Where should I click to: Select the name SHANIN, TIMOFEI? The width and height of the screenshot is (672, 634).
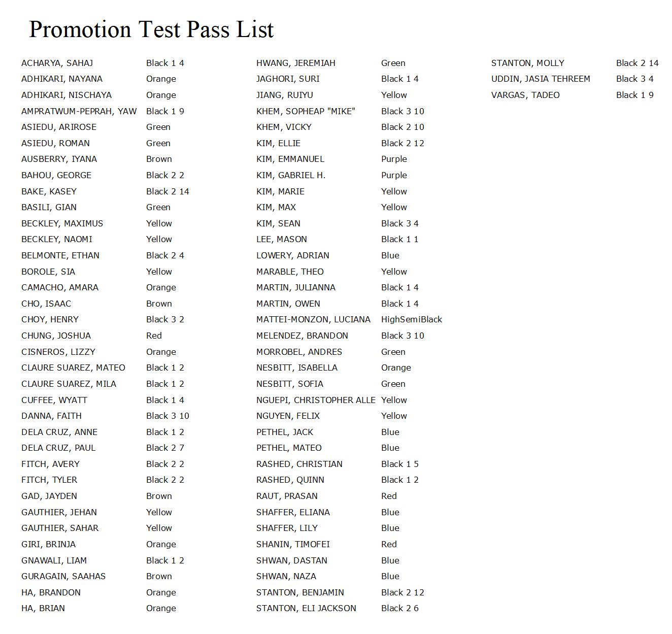[293, 544]
